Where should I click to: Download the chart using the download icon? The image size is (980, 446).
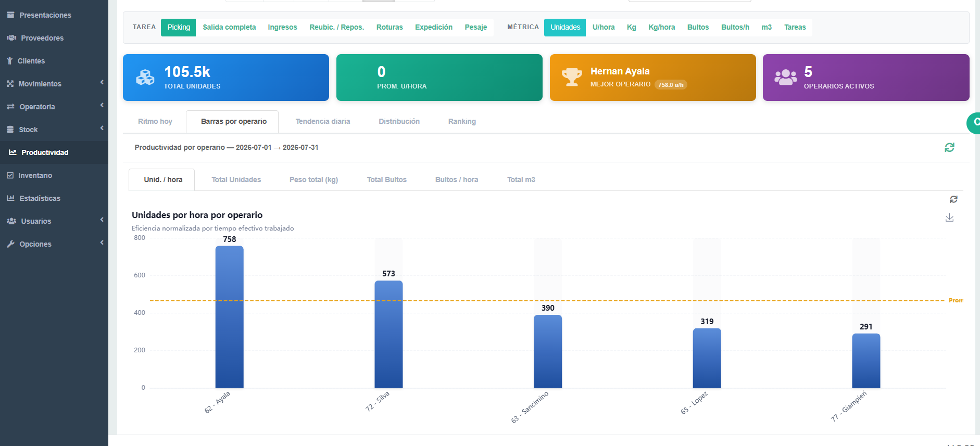tap(949, 218)
